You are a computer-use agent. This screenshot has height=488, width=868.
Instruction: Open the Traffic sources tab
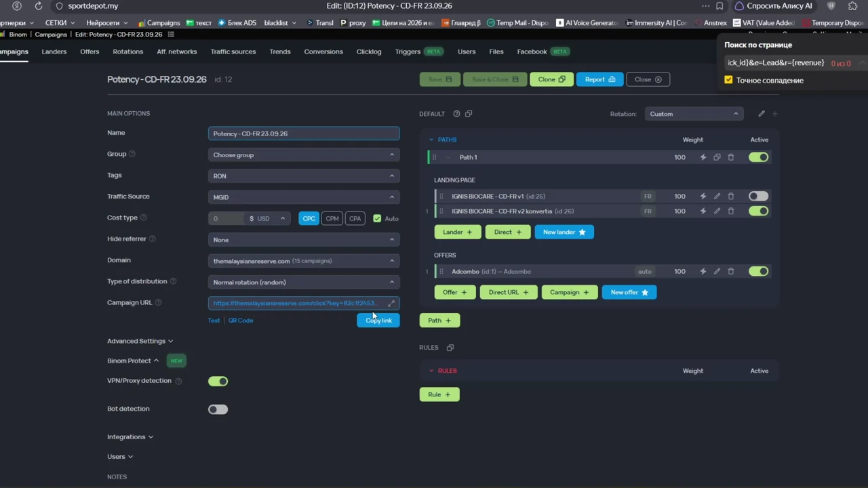click(233, 52)
